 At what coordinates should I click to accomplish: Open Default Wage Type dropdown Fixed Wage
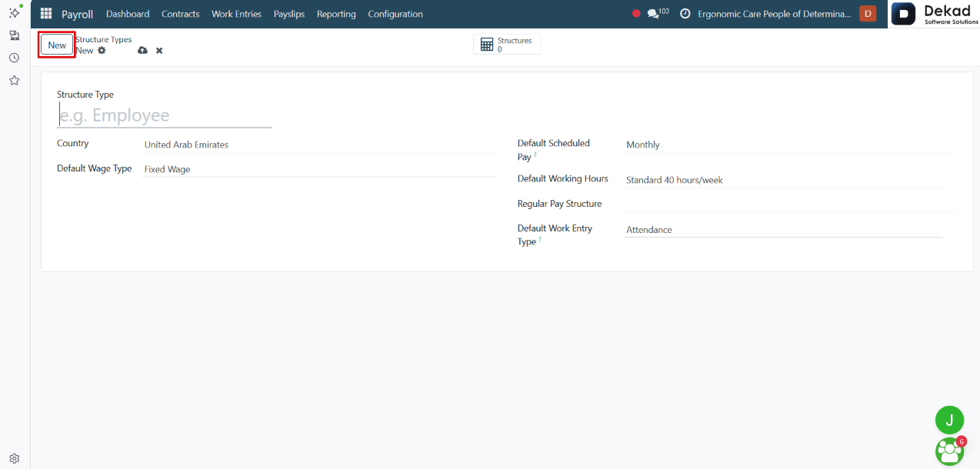click(319, 169)
